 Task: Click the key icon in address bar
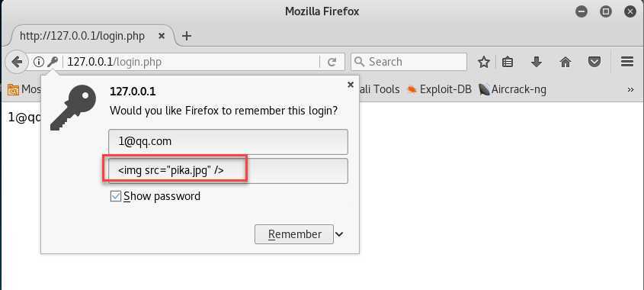pyautogui.click(x=53, y=62)
